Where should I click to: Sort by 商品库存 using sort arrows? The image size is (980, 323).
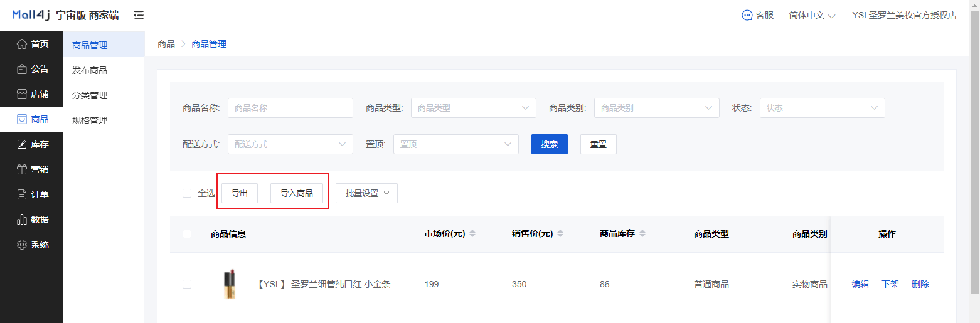(x=642, y=234)
